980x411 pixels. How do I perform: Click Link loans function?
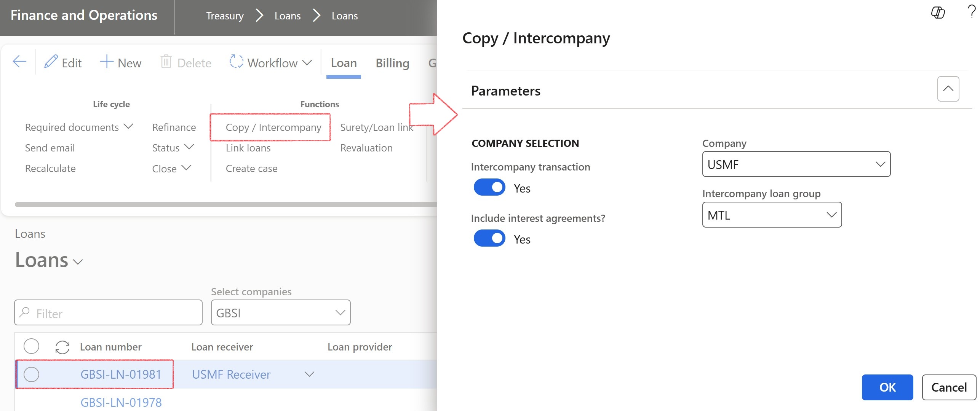(x=248, y=148)
